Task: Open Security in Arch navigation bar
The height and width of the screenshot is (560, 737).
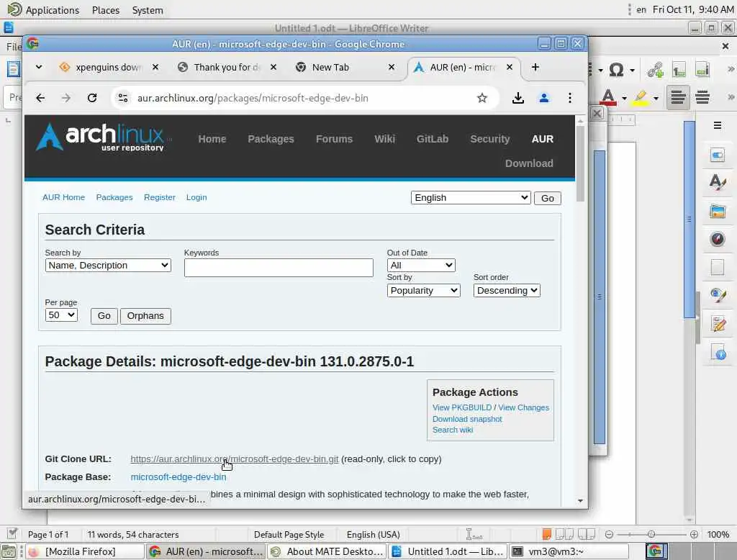Action: pos(489,139)
